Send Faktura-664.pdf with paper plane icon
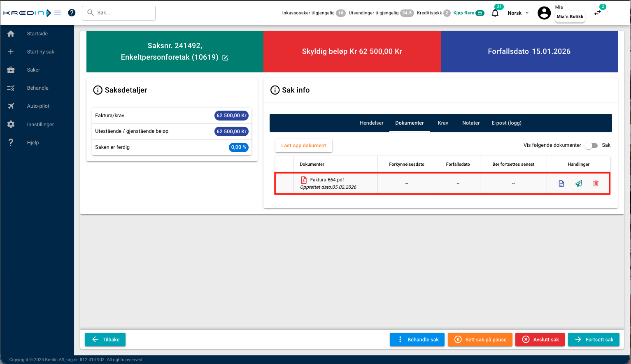This screenshot has height=364, width=631. click(x=579, y=183)
